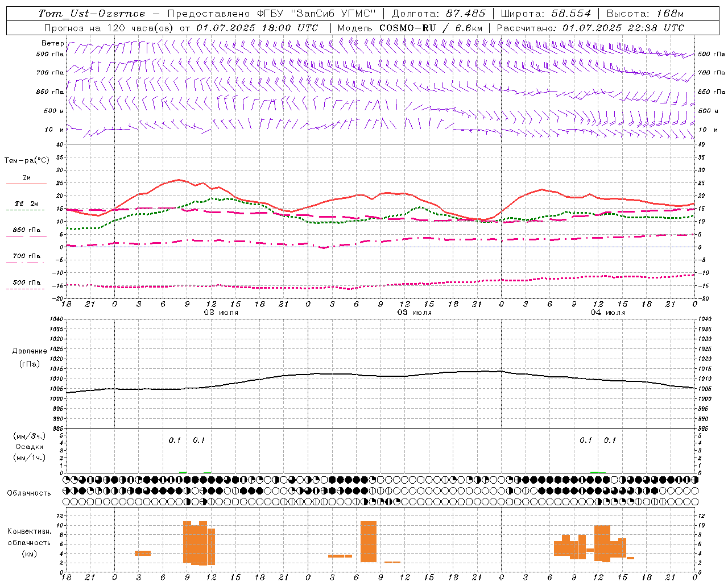Click the tall orange convective bar at 7h 03 июля
This screenshot has width=728, height=582.
click(x=369, y=542)
